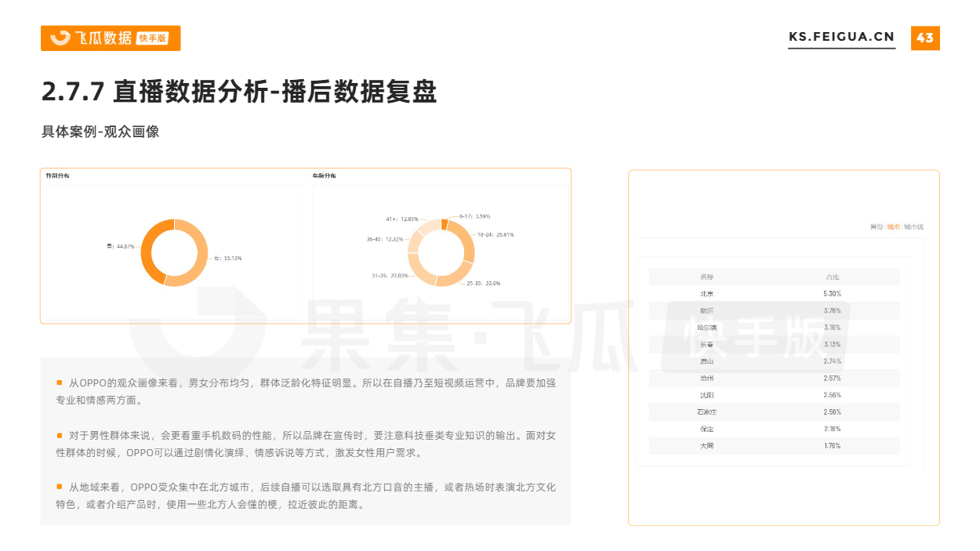Open the KS.FEIGUA.CN link
Image resolution: width=980 pixels, height=551 pixels.
point(841,38)
